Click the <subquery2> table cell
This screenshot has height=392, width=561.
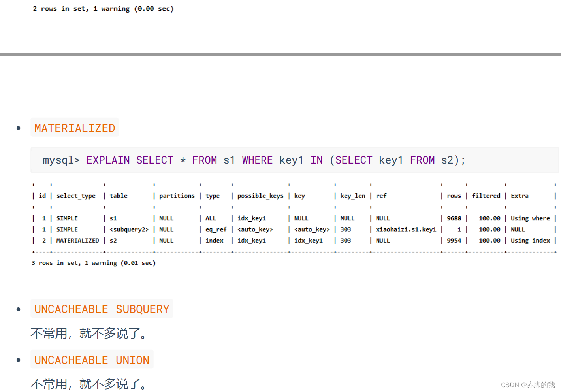[129, 229]
